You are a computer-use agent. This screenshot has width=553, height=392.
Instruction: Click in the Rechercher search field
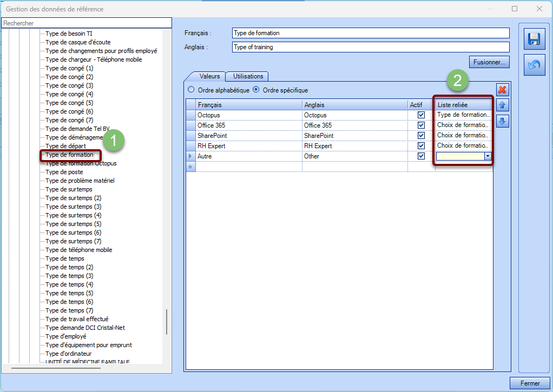pyautogui.click(x=87, y=23)
